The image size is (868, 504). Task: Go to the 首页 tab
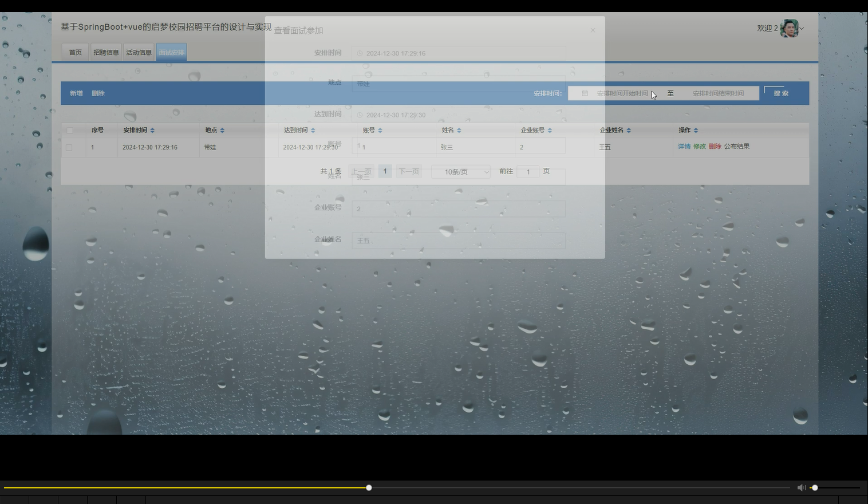75,52
